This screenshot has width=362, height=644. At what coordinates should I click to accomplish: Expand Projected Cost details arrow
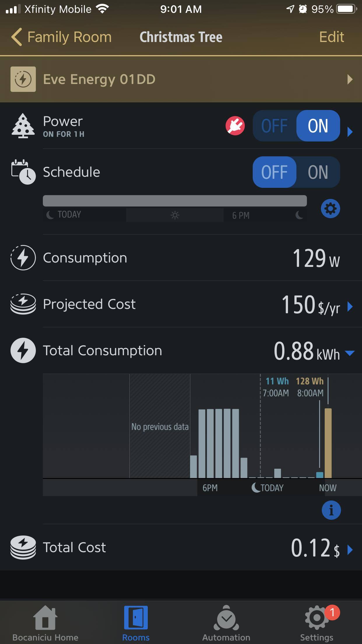[350, 307]
